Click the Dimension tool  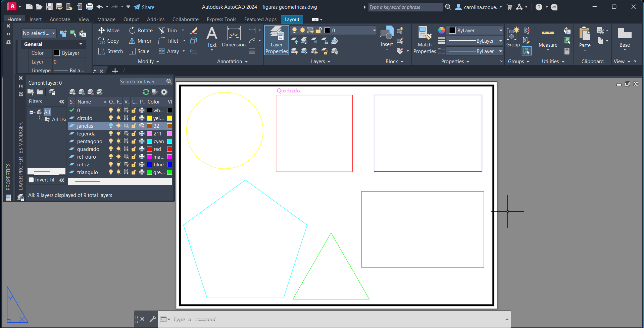tap(234, 38)
